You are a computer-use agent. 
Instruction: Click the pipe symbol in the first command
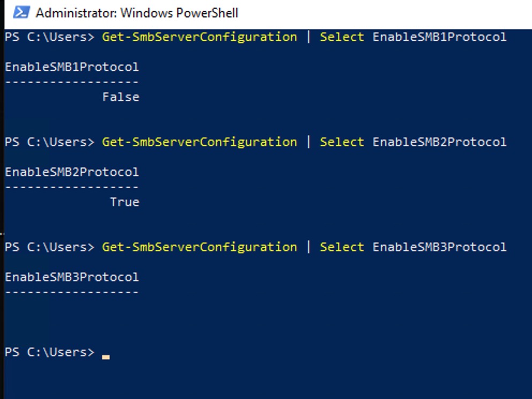pos(308,37)
